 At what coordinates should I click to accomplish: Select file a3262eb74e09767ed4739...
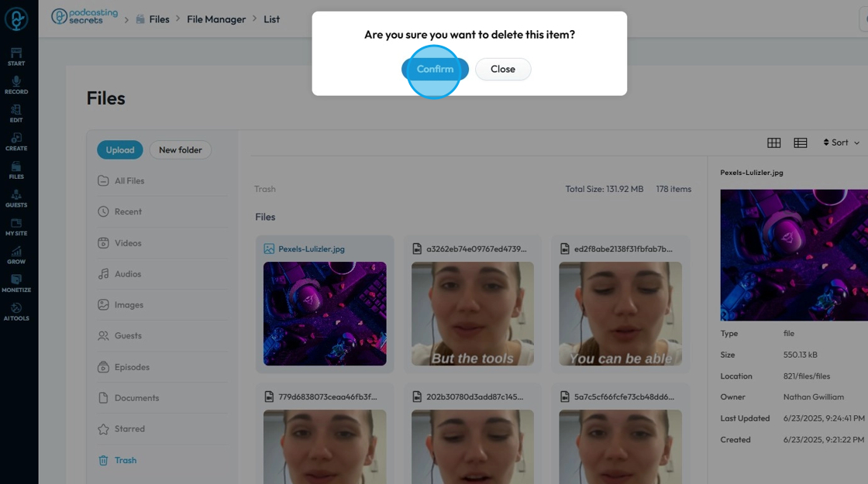pyautogui.click(x=476, y=249)
